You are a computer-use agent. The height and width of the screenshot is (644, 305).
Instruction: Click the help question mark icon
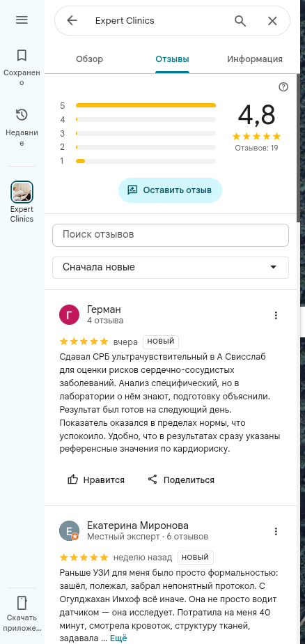click(283, 87)
